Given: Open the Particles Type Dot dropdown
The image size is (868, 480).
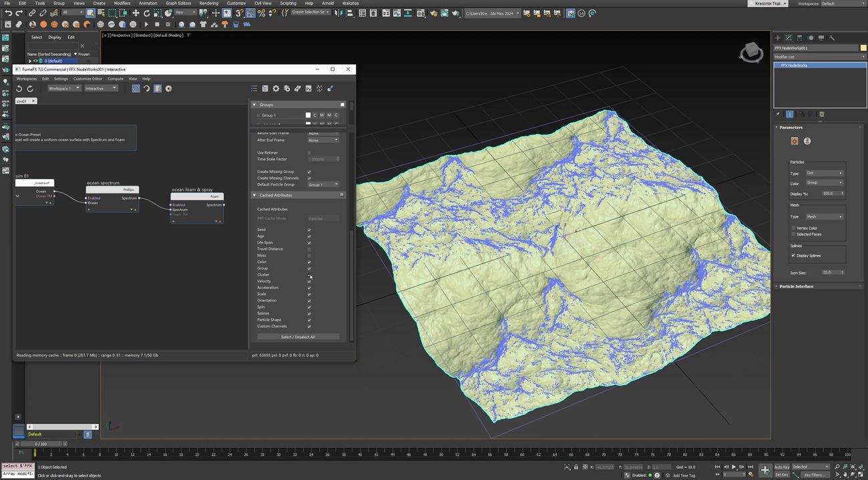Looking at the screenshot, I should [824, 173].
